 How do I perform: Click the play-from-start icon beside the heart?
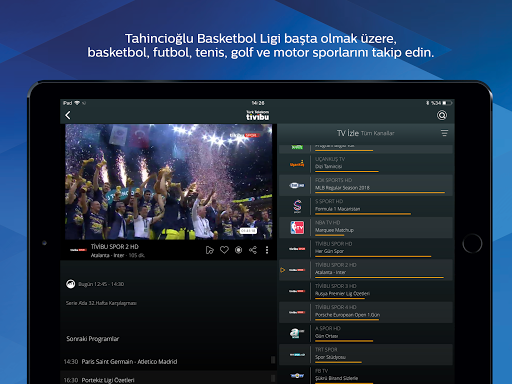point(210,250)
